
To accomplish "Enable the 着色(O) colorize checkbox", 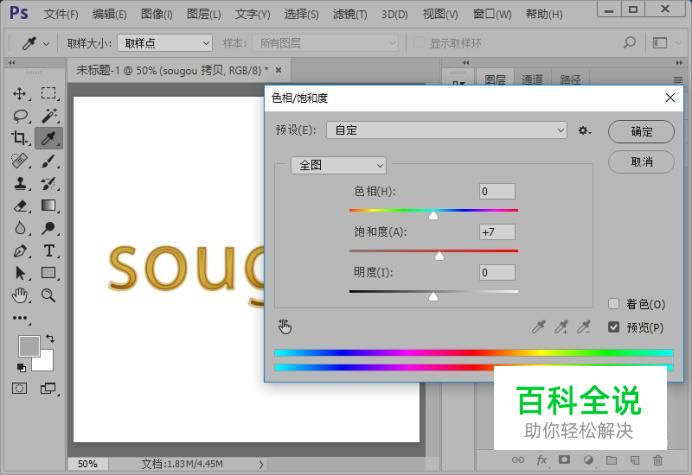I will tap(613, 304).
